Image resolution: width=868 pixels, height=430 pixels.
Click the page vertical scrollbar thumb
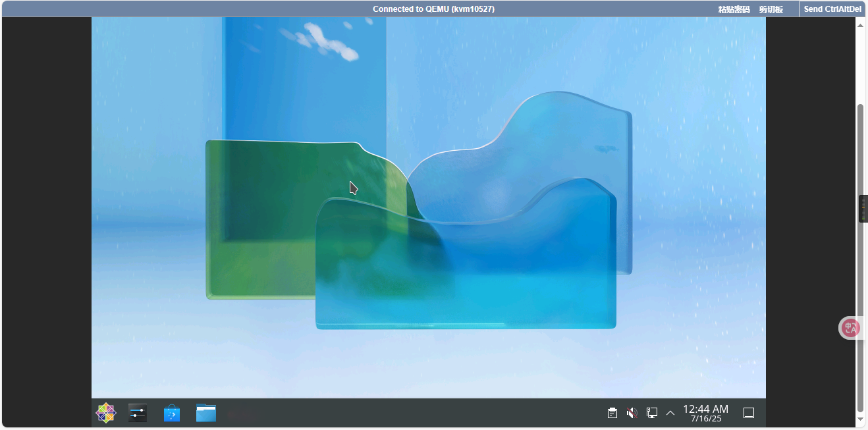pyautogui.click(x=860, y=257)
